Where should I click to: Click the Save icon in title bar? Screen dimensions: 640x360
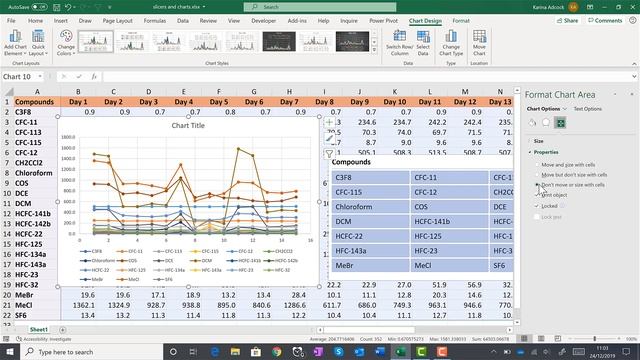57,7
